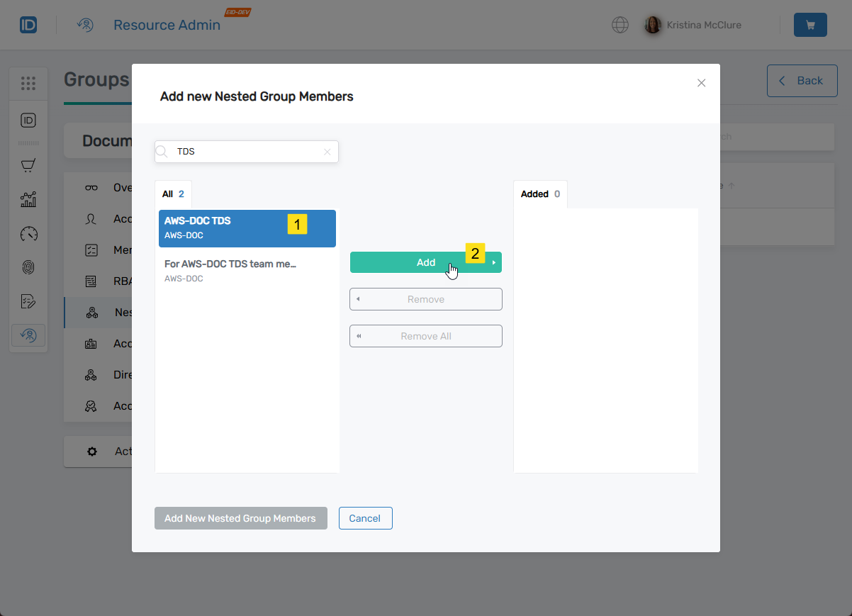Open the cart button in the header
Viewport: 852px width, 616px height.
click(809, 24)
